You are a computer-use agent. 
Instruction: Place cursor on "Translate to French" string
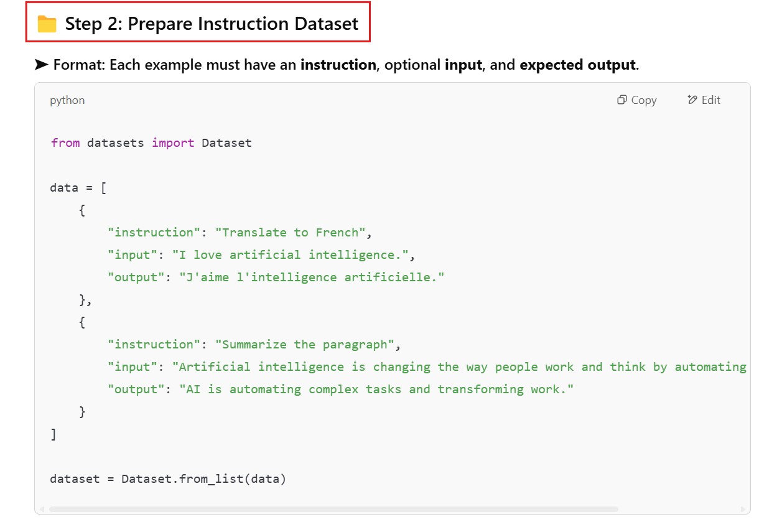coord(291,233)
